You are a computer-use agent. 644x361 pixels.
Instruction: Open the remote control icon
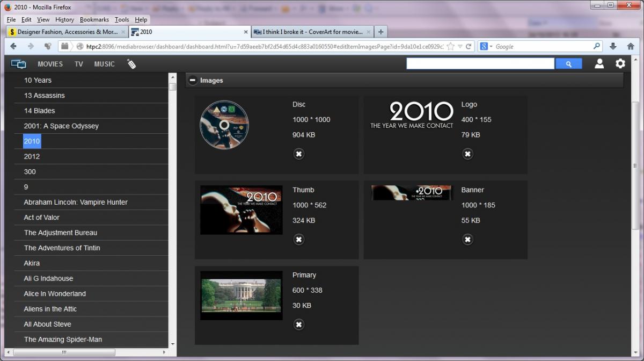click(x=131, y=64)
